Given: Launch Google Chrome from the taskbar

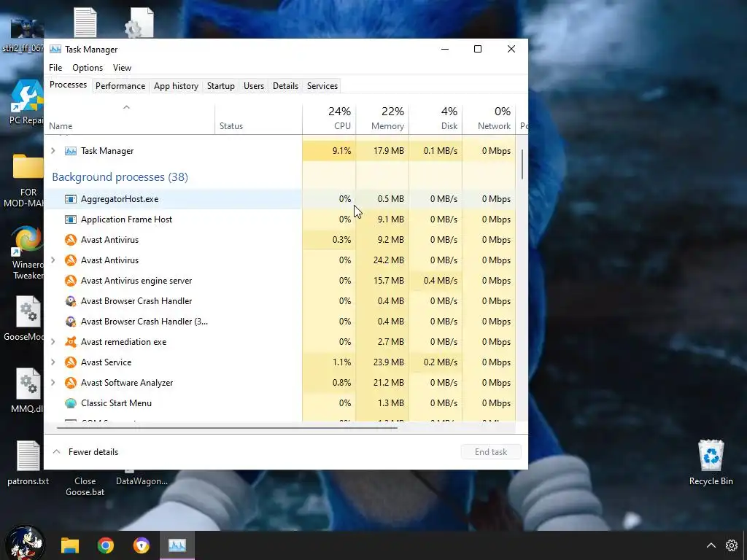Looking at the screenshot, I should (106, 545).
